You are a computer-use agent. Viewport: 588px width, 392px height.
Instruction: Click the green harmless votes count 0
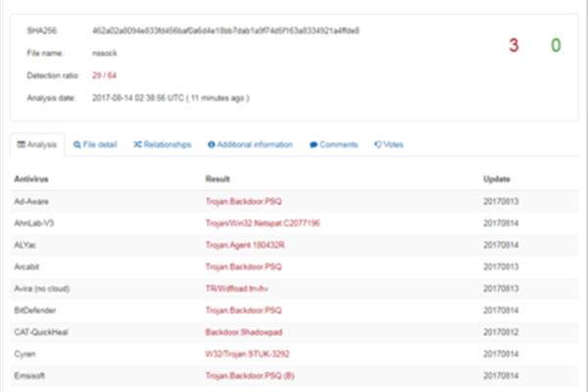pyautogui.click(x=556, y=45)
